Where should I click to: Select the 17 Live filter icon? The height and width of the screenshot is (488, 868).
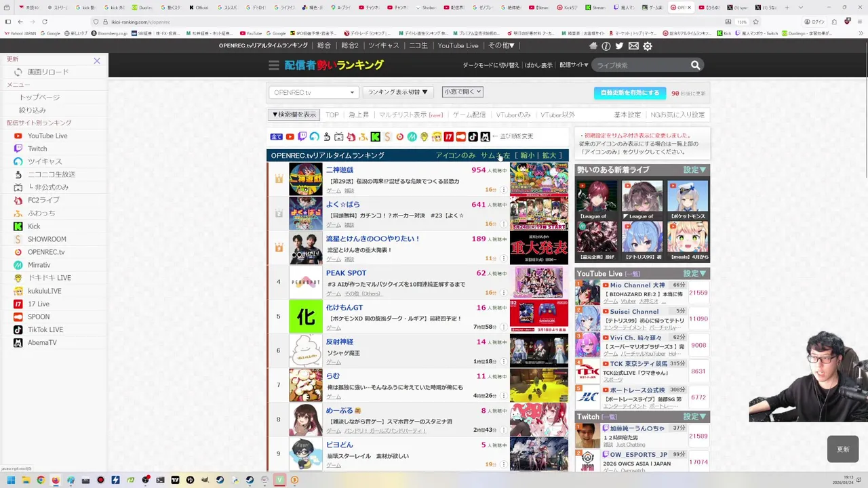click(x=448, y=137)
